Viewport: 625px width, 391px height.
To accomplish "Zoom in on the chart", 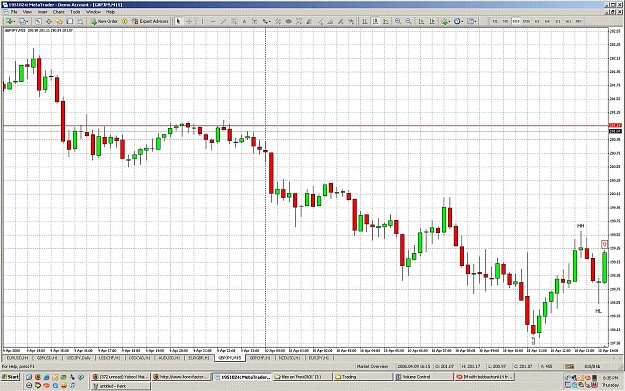I will click(398, 22).
